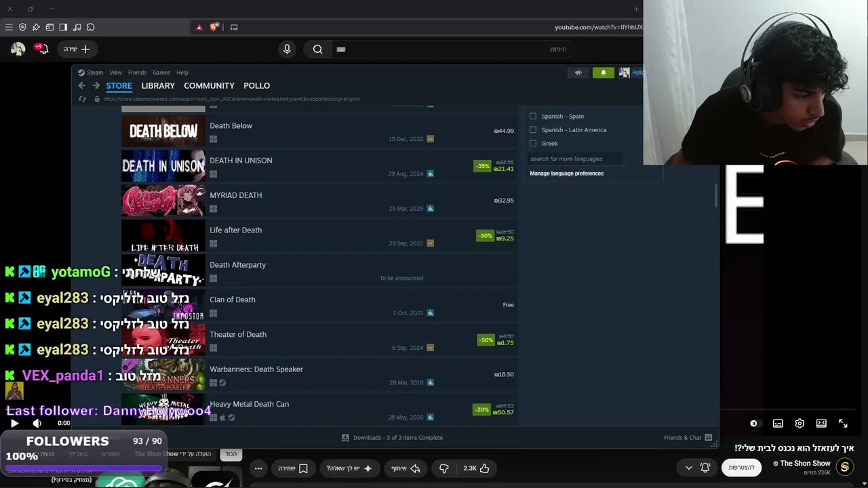Open a new browser tab

636,9
